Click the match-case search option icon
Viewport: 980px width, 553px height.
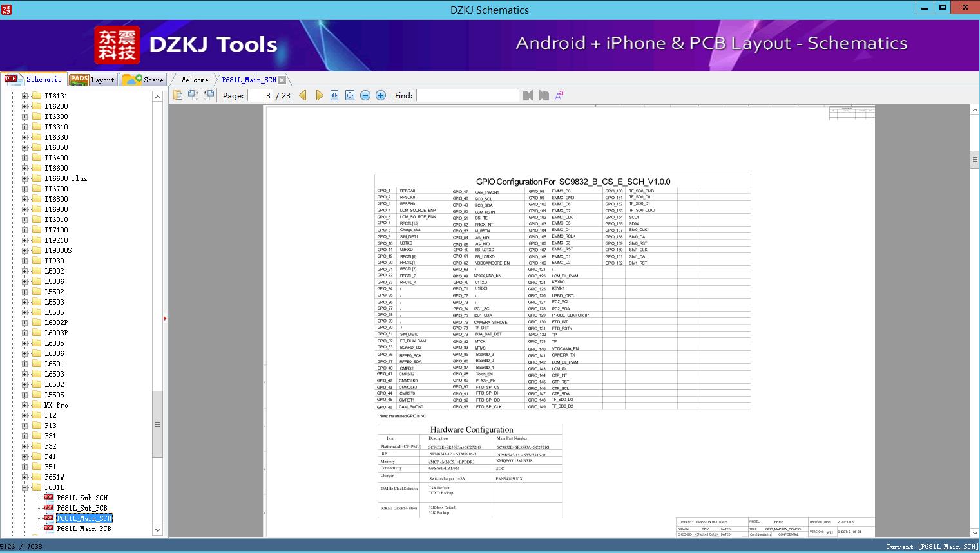559,95
